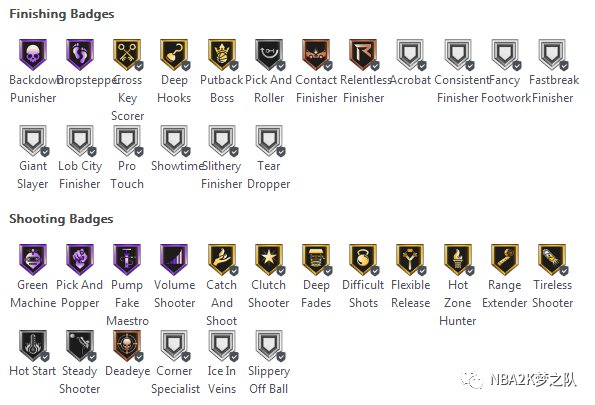Screen dimensions: 595x405
Task: Click the Relentless Finisher red badge
Action: point(364,55)
